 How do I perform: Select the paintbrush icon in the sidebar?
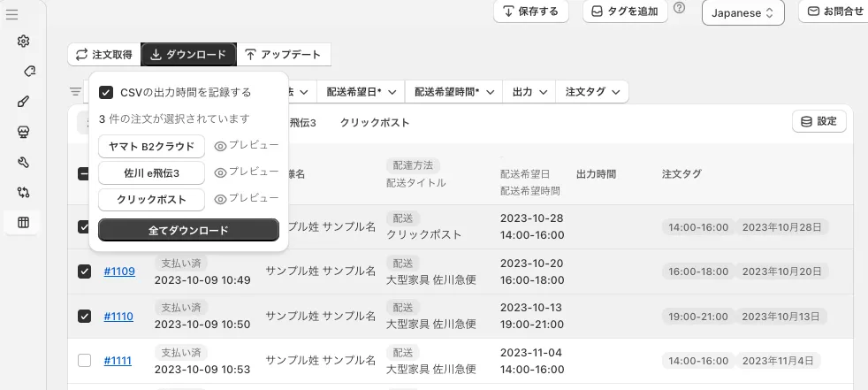point(24,101)
